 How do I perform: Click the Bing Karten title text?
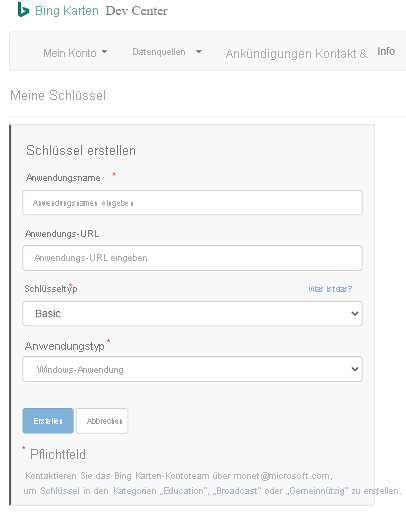point(67,11)
